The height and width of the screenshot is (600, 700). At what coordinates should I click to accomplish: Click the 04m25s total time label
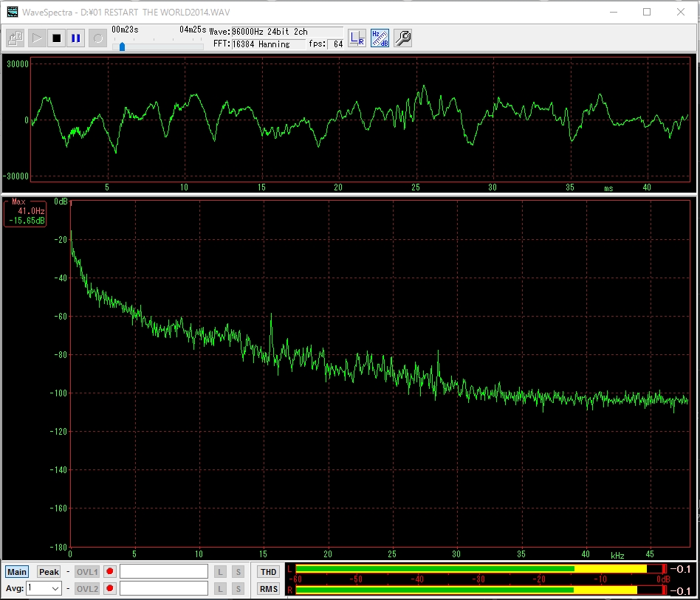click(193, 30)
